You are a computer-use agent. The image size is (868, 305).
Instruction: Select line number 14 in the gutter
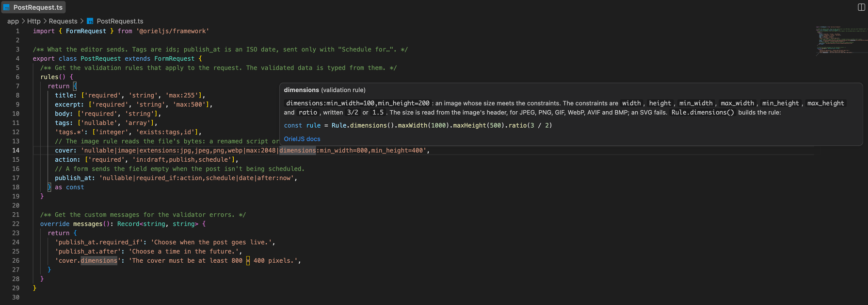point(16,151)
